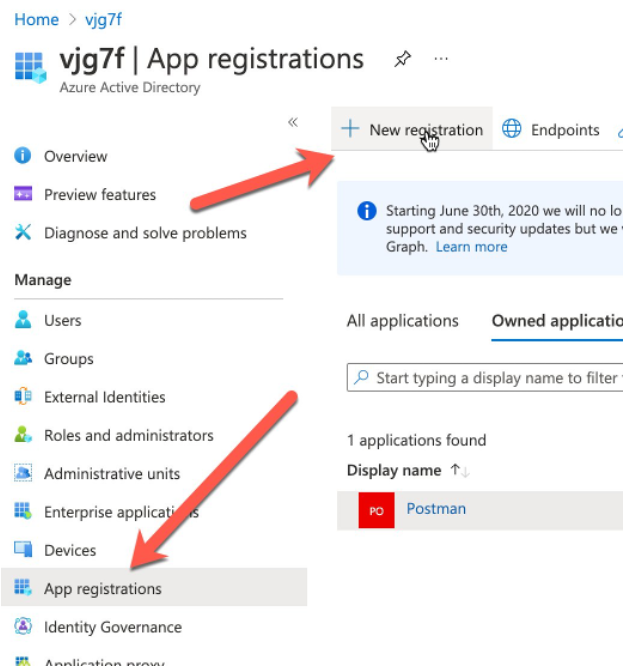Sort by Display name column arrows
The height and width of the screenshot is (666, 624).
pos(460,470)
